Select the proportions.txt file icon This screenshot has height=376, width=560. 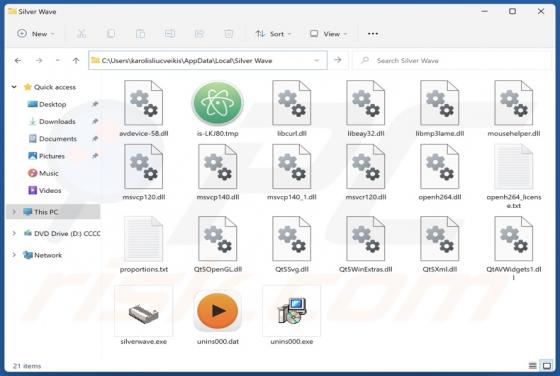[144, 239]
